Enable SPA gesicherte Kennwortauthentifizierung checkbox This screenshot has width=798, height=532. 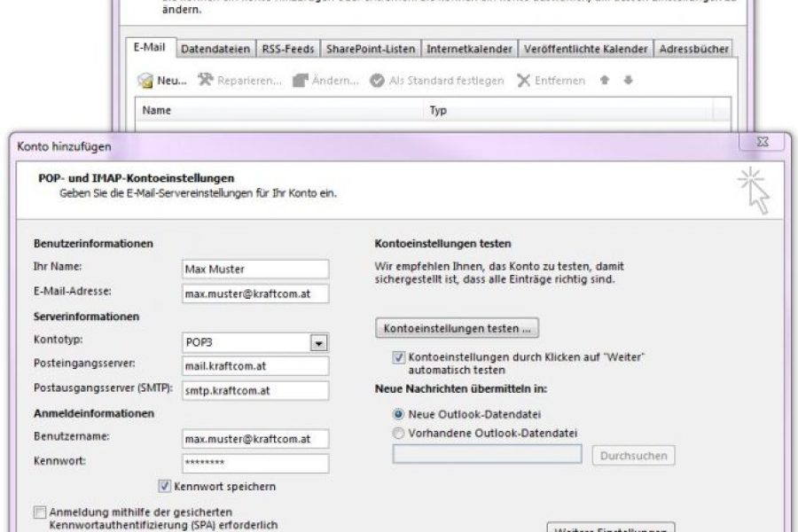[40, 512]
